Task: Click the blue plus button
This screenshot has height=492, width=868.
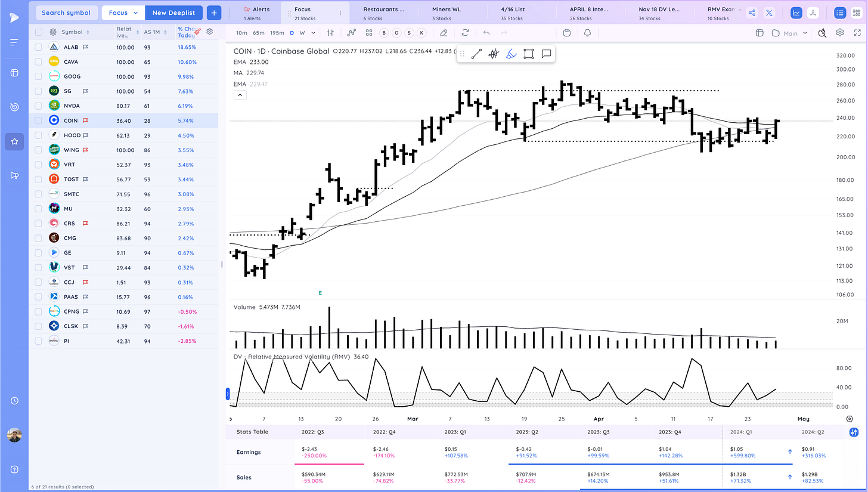Action: coord(214,13)
